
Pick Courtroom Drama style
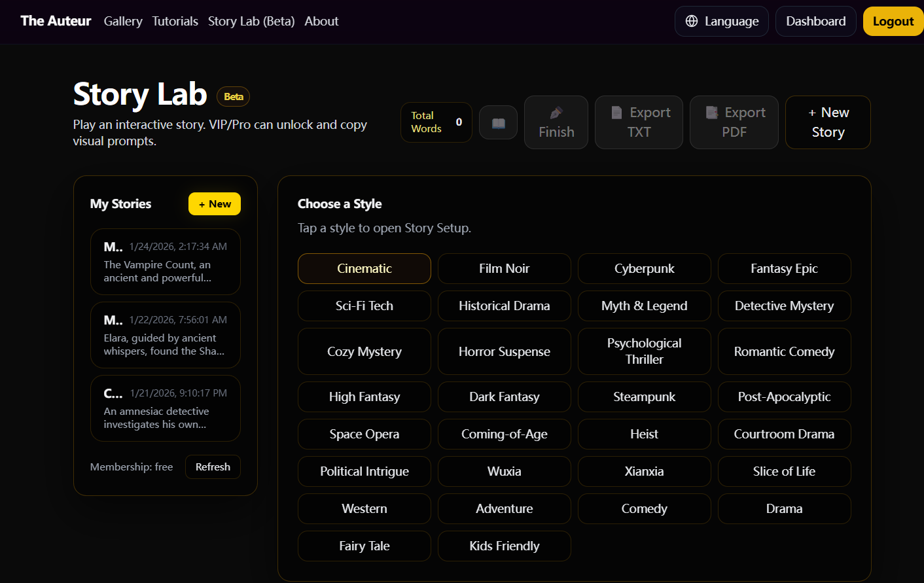pos(785,434)
